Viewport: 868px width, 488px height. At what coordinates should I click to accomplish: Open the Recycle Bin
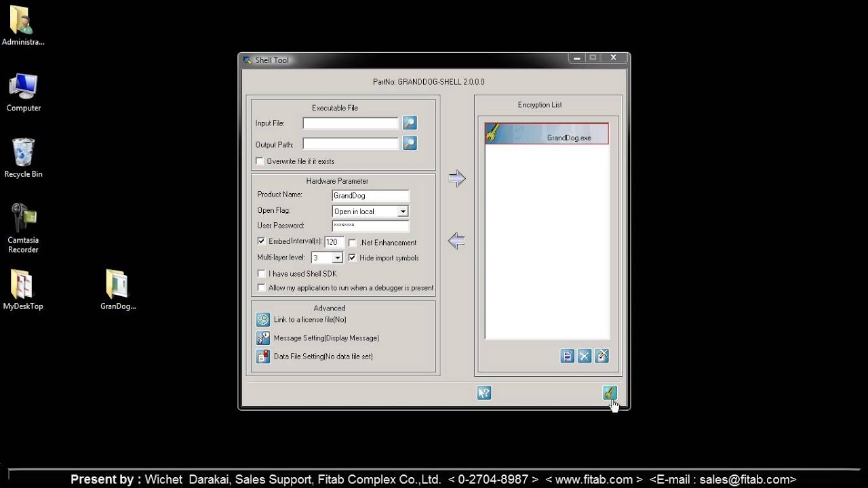coord(23,159)
